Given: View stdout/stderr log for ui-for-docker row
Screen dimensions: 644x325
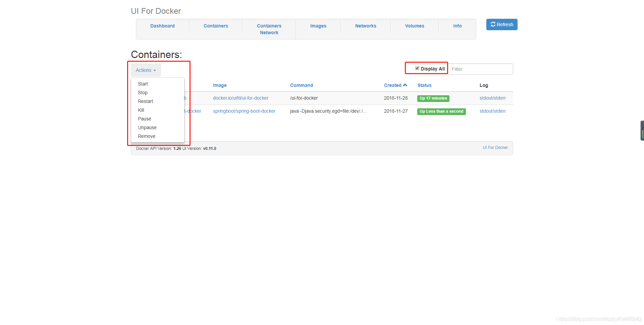Looking at the screenshot, I should 493,98.
